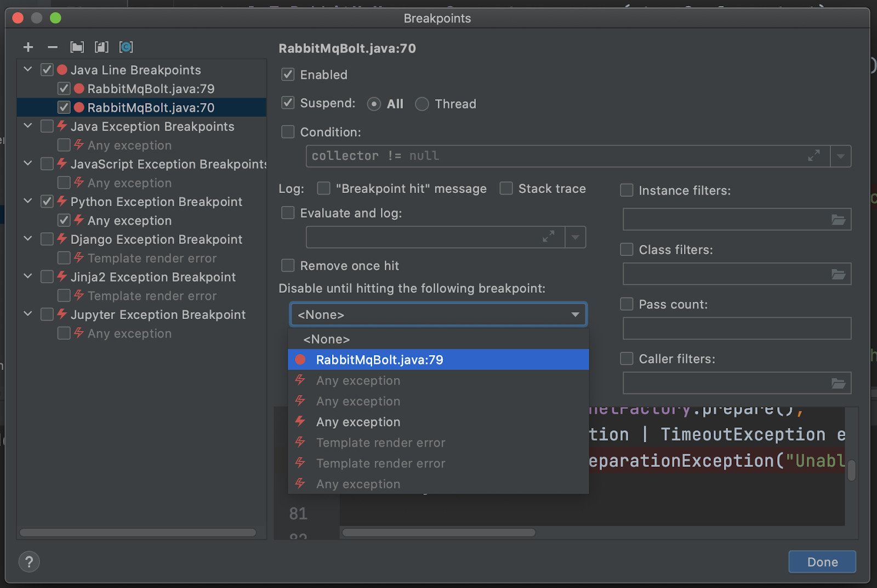Collapse the Java Line Breakpoints group
The height and width of the screenshot is (588, 877).
coord(28,70)
